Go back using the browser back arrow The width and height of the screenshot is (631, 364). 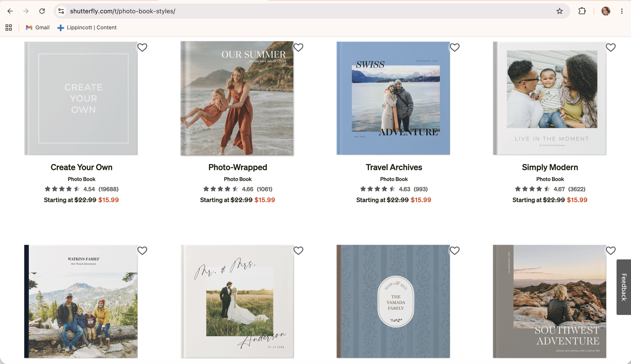pyautogui.click(x=10, y=11)
